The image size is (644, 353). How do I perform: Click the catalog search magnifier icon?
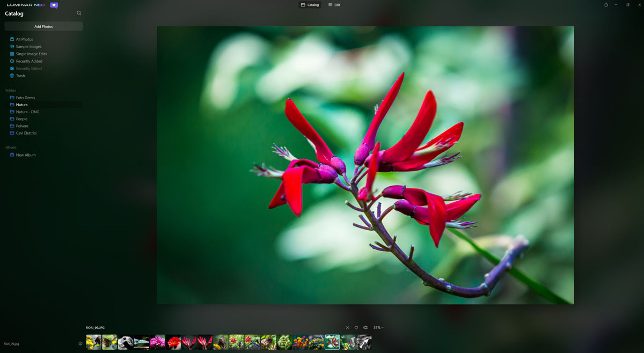(79, 13)
